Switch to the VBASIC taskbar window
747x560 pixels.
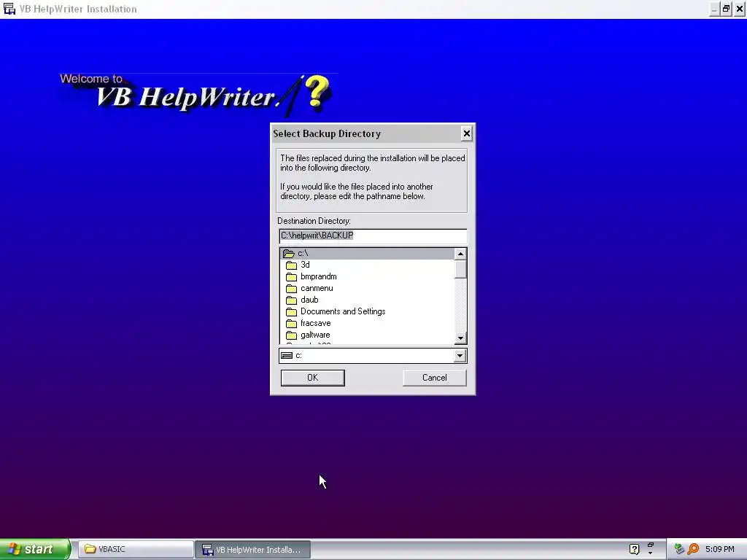[135, 549]
